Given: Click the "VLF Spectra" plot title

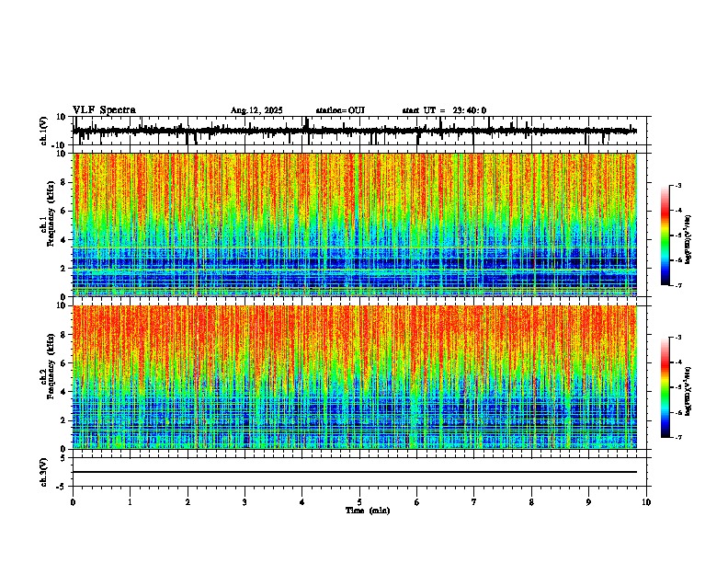Looking at the screenshot, I should (104, 110).
